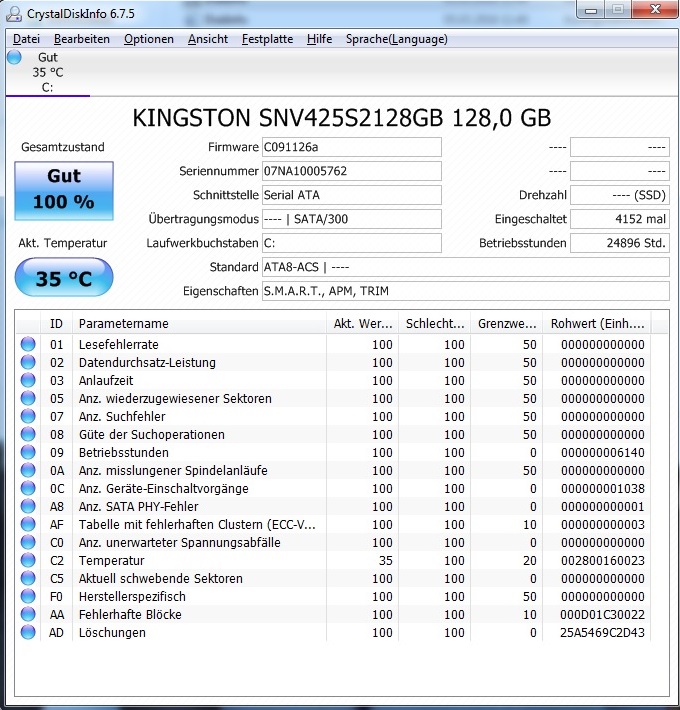The image size is (680, 710).
Task: Click the Firmware field C091126a
Action: [x=351, y=147]
